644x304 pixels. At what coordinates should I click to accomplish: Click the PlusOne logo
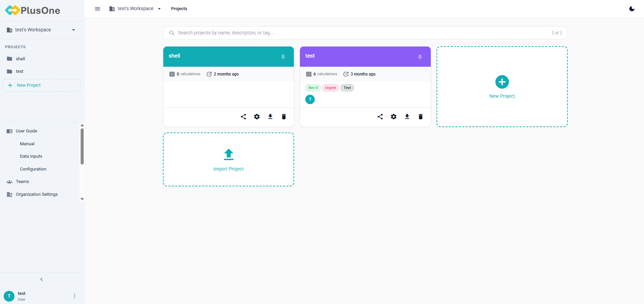pos(33,10)
